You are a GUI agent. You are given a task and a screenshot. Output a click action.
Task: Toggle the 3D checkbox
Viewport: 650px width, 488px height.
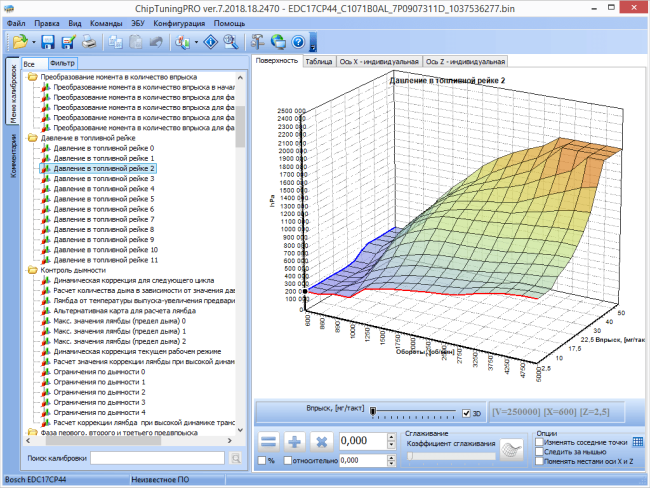click(x=466, y=413)
